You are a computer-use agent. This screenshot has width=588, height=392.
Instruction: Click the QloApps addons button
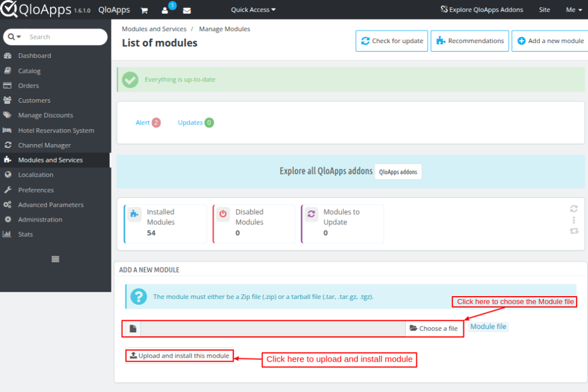pyautogui.click(x=398, y=172)
